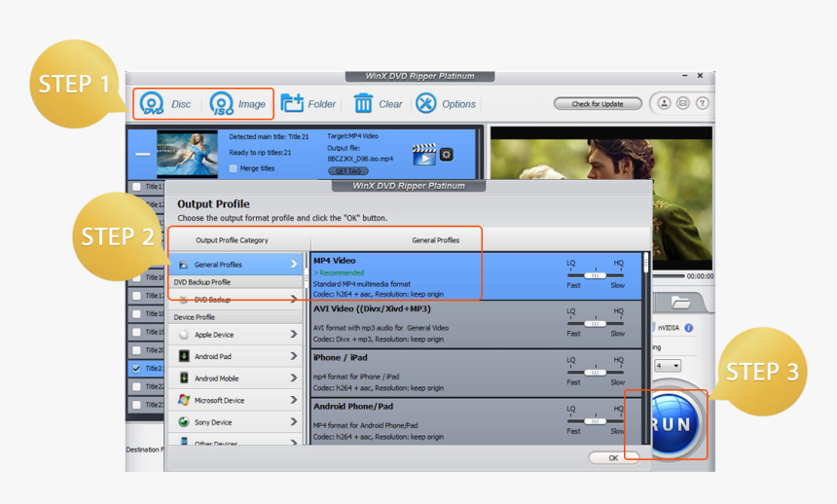837x504 pixels.
Task: Click the Microsoft Device Windows icon
Action: 184,400
